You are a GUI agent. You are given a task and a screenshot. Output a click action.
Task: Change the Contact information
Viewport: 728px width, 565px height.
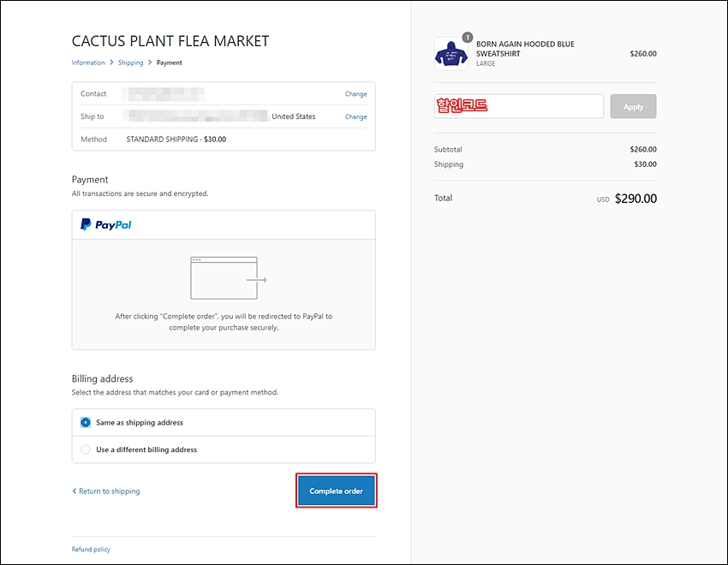click(355, 93)
